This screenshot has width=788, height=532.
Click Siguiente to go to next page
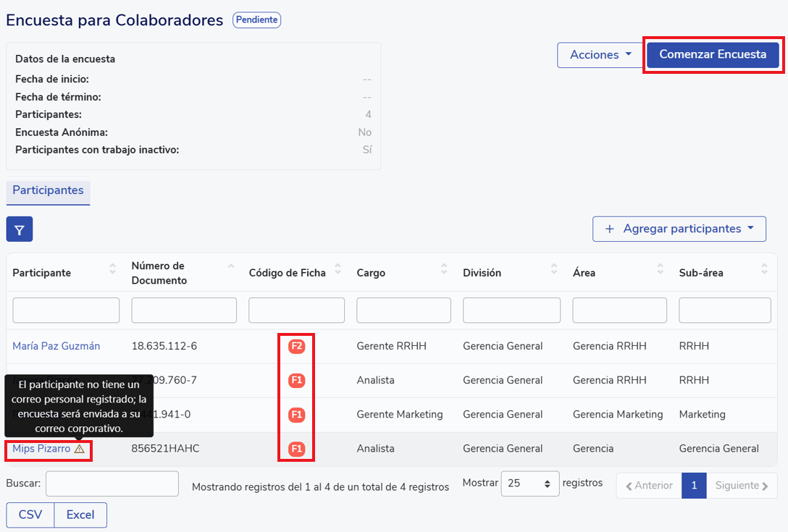741,486
